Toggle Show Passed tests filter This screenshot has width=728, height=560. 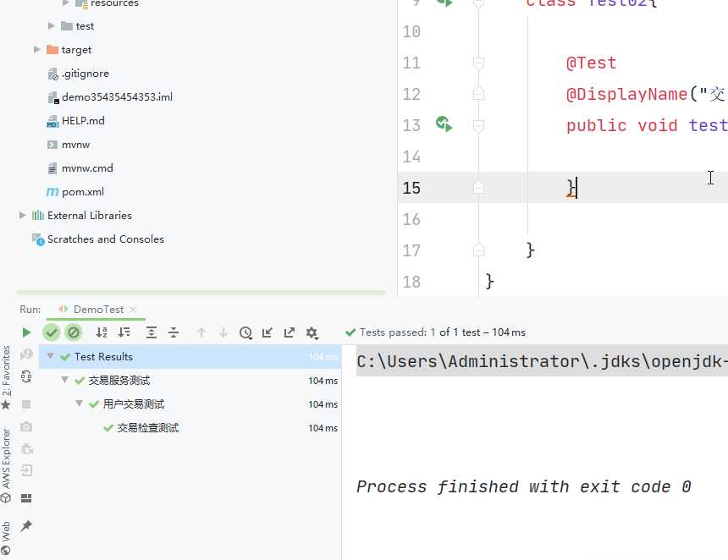(x=52, y=332)
